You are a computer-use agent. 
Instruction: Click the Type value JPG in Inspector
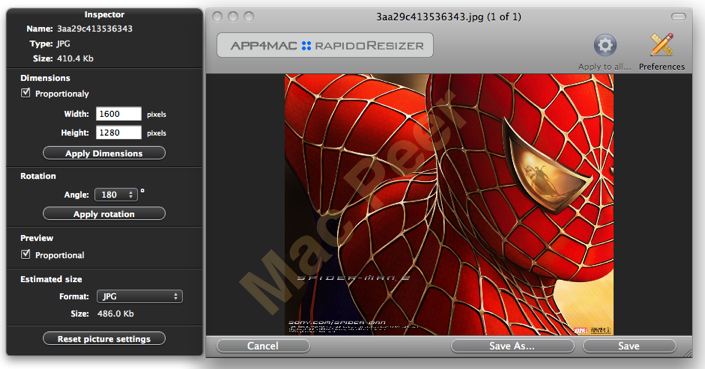(63, 44)
